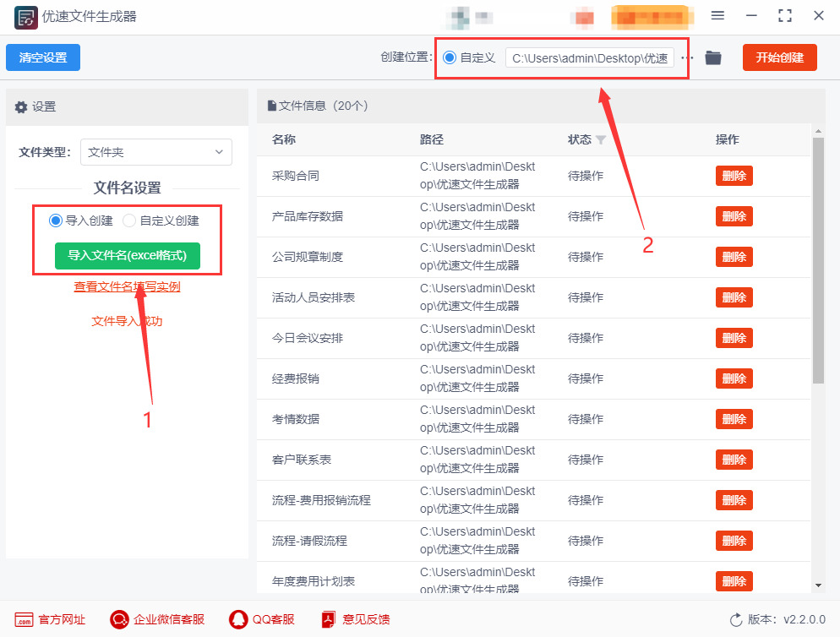Select the 今日会议安排 name cell

[x=307, y=338]
